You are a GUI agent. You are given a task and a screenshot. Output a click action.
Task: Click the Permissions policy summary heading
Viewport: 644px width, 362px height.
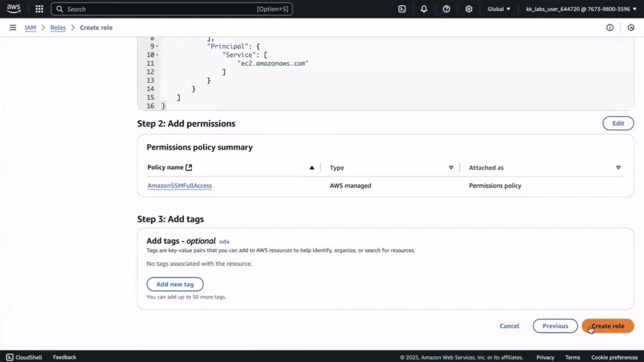(200, 147)
